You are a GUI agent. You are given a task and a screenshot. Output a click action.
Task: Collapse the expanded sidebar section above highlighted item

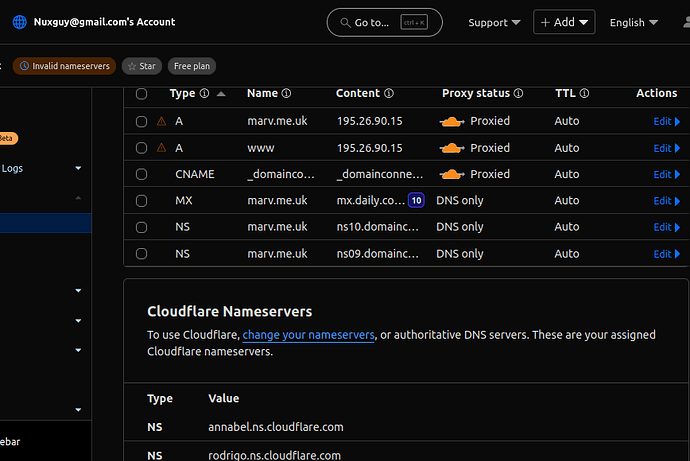tap(78, 198)
